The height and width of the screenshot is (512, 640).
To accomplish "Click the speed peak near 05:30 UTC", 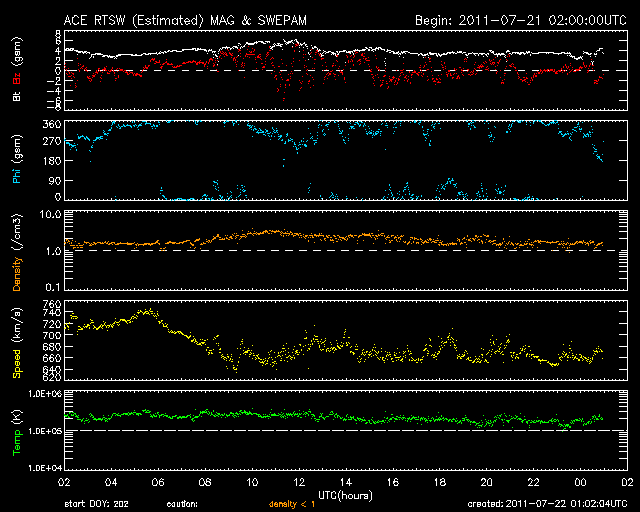I will click(x=147, y=311).
